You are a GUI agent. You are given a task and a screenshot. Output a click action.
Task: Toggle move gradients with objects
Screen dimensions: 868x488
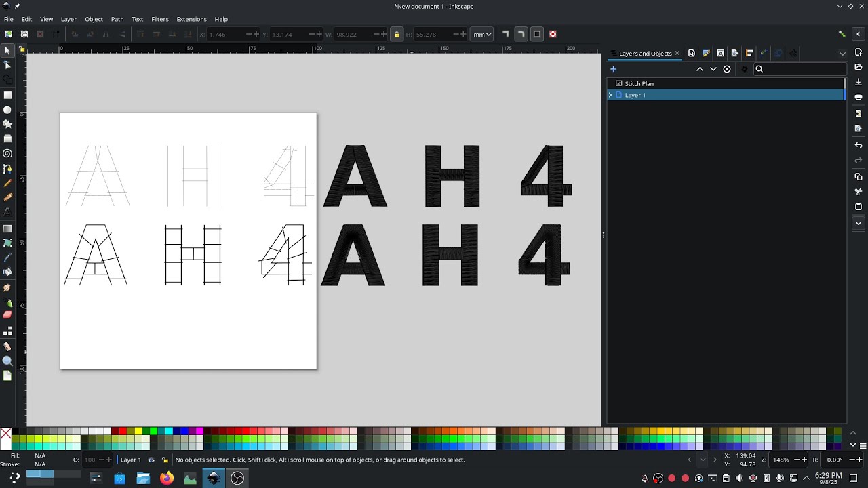[x=537, y=34]
